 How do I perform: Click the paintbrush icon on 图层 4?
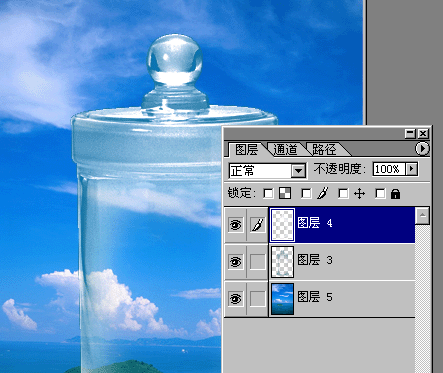tap(257, 224)
